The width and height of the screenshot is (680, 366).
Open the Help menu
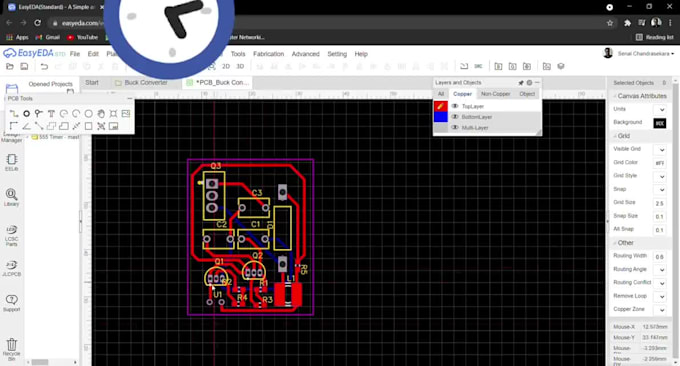tap(361, 54)
